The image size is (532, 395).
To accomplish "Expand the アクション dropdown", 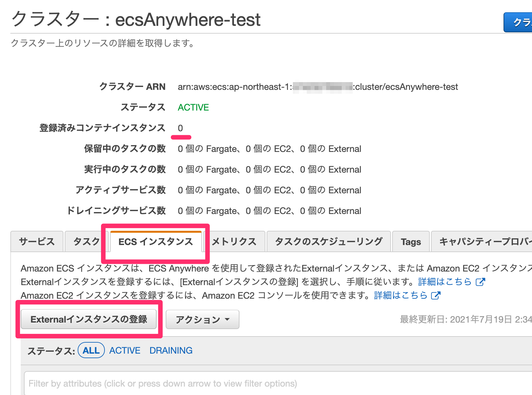I will tap(203, 319).
